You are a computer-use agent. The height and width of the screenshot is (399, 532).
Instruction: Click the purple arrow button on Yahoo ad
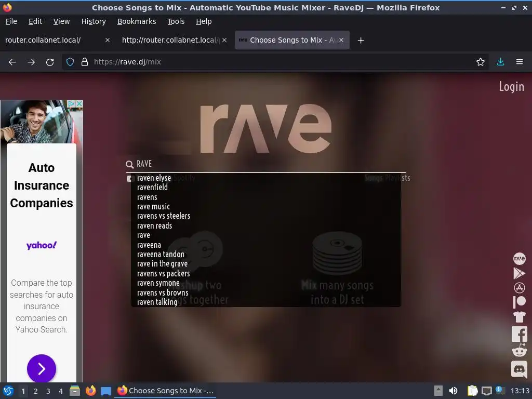tap(42, 368)
